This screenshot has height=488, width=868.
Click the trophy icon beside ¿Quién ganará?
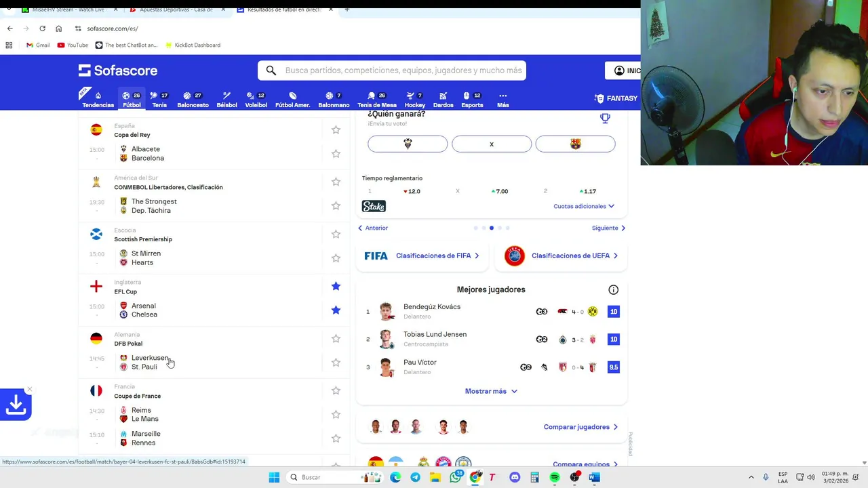605,118
